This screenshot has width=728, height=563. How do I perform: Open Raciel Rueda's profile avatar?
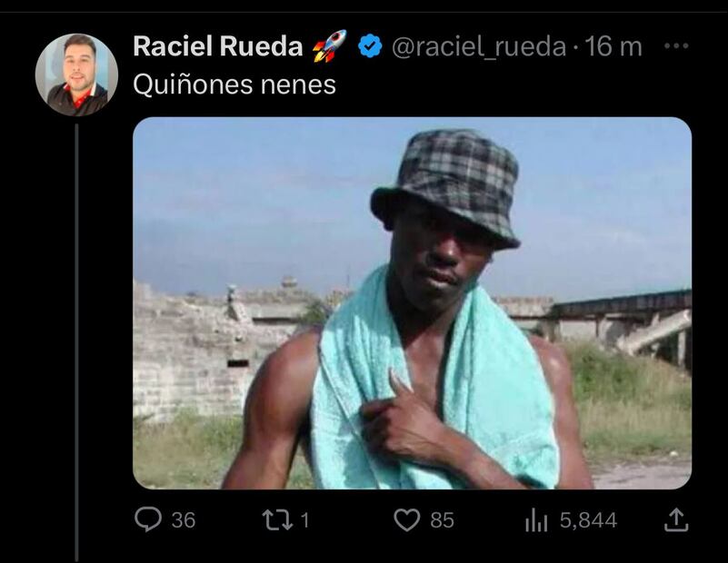pyautogui.click(x=76, y=74)
